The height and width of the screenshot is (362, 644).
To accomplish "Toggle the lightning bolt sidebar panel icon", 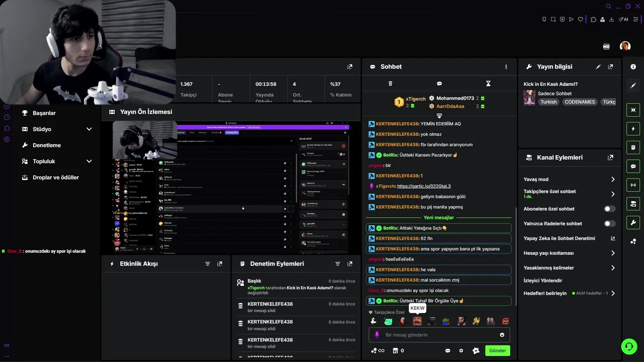I will [x=633, y=129].
